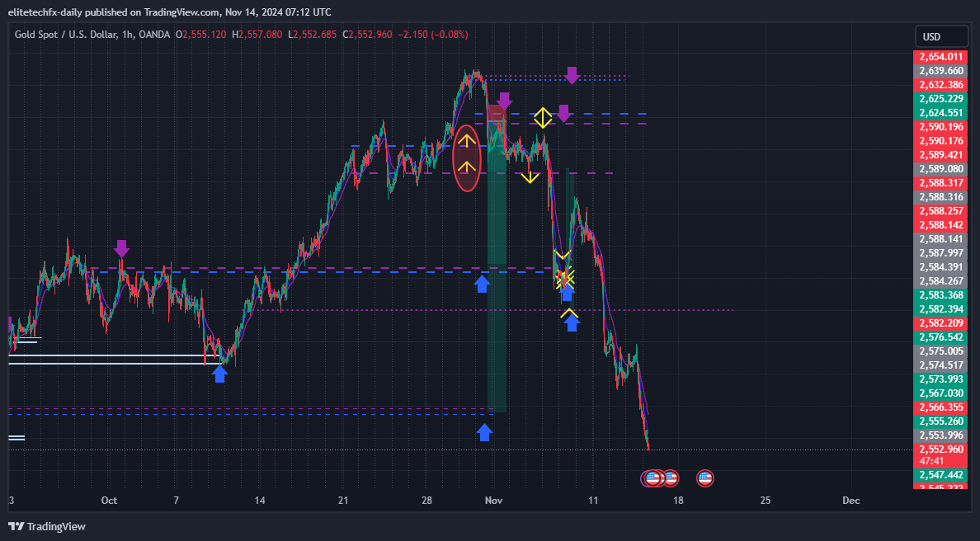Click the 2,588.142 price label
The width and height of the screenshot is (980, 541).
pyautogui.click(x=940, y=225)
